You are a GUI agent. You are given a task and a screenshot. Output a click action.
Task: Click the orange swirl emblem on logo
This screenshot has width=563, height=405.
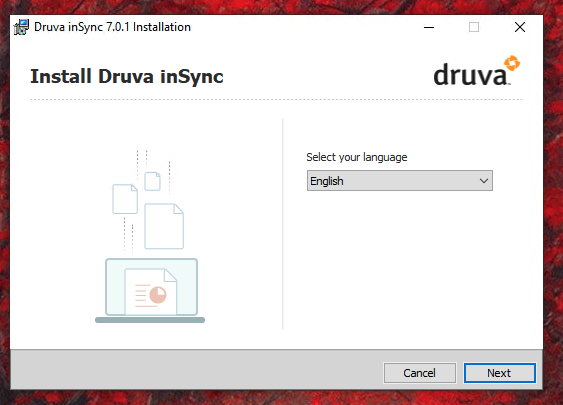512,63
